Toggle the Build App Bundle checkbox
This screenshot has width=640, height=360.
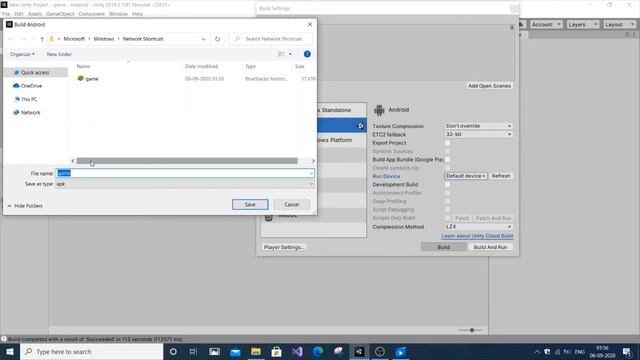click(x=447, y=160)
